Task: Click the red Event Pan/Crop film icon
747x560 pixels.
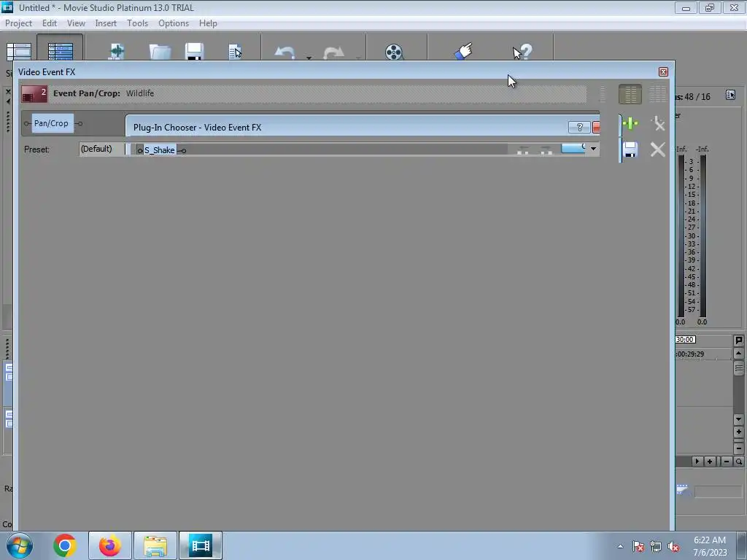Action: [34, 94]
